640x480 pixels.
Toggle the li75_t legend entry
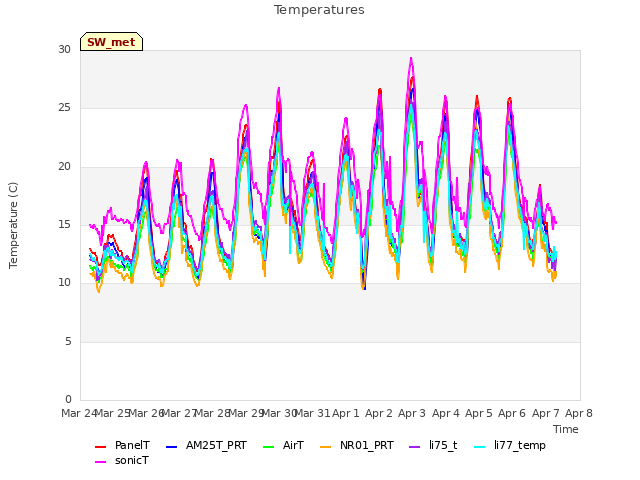[433, 445]
